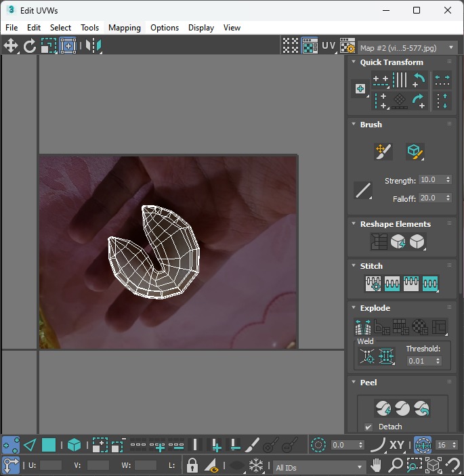The image size is (464, 476).
Task: Toggle Peel Mode icon
Action: [x=402, y=408]
